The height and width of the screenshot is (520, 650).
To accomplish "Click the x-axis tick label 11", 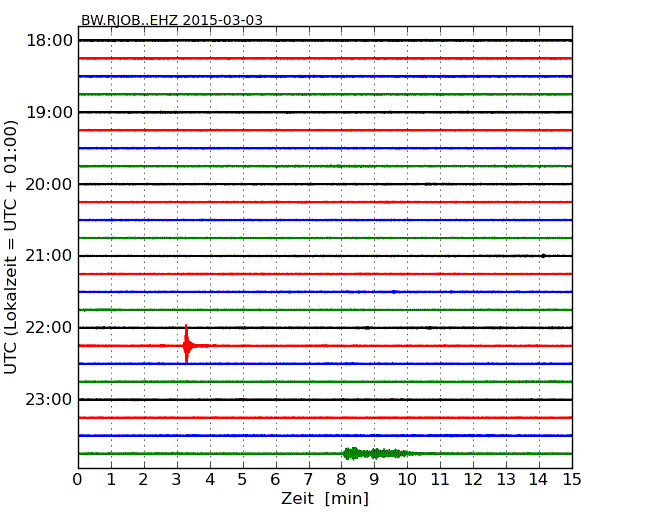I will pyautogui.click(x=440, y=480).
